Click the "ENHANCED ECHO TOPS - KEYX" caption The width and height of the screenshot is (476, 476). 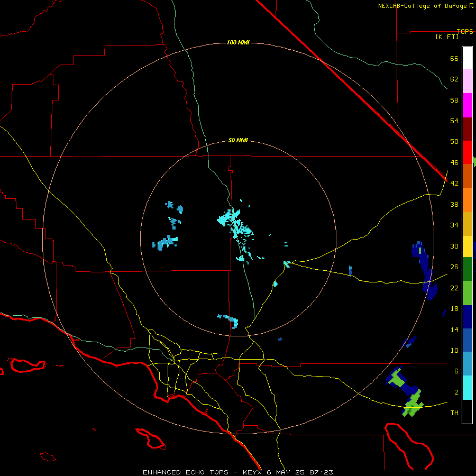click(x=202, y=472)
